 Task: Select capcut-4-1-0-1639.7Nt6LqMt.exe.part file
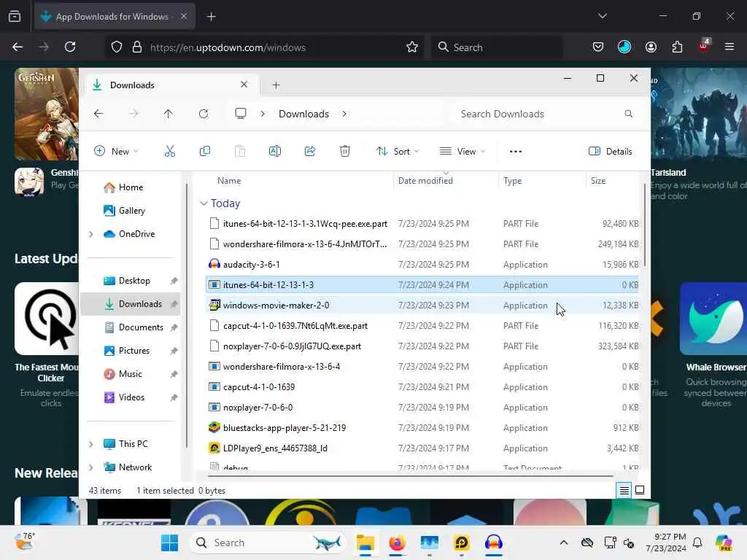(422, 326)
